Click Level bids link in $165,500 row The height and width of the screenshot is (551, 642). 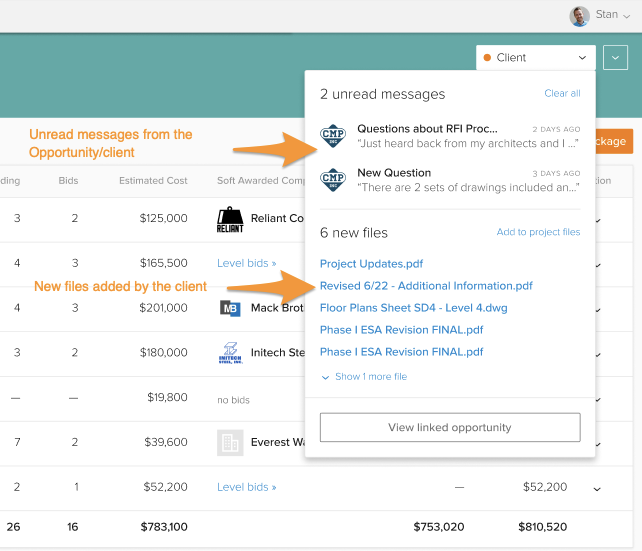click(x=246, y=263)
